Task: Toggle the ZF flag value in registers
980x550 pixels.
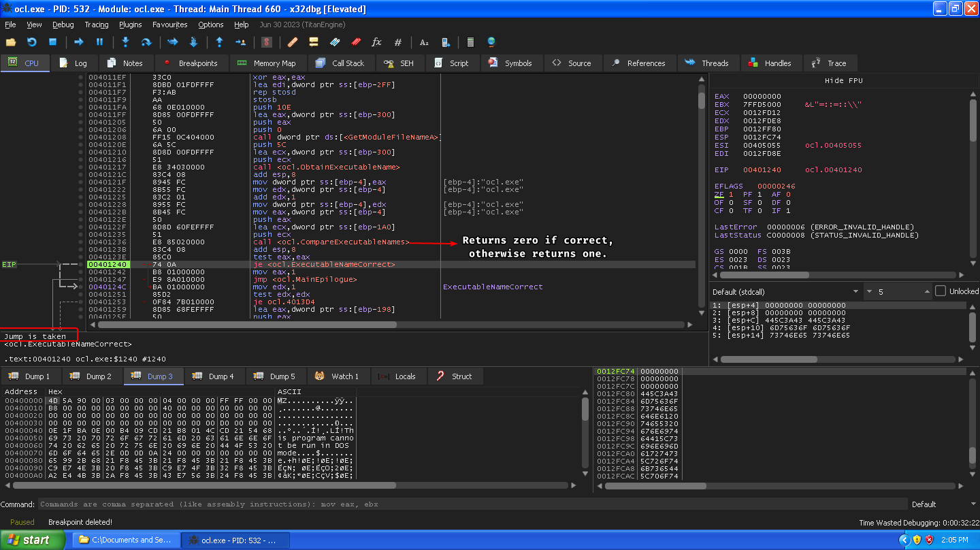Action: click(731, 195)
